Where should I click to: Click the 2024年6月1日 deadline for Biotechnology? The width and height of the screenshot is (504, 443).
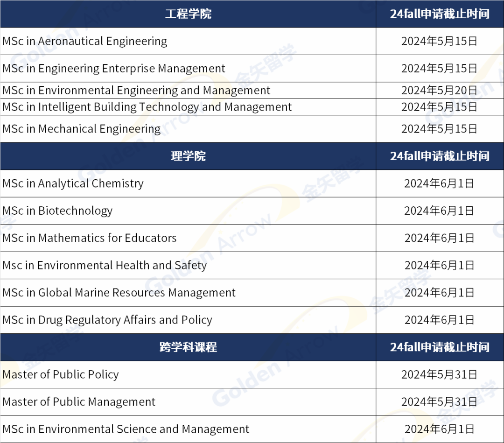[x=439, y=211]
